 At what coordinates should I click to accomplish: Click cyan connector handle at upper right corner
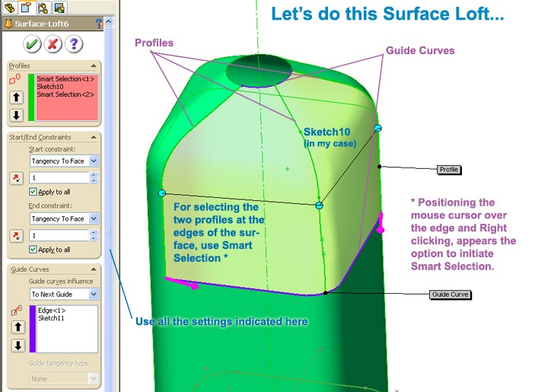pyautogui.click(x=377, y=129)
